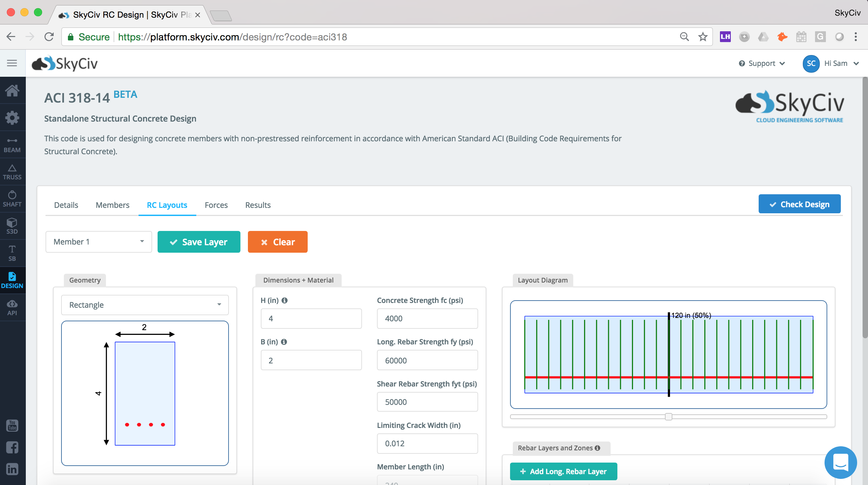Switch to the Results tab
The image size is (868, 485).
tap(258, 204)
